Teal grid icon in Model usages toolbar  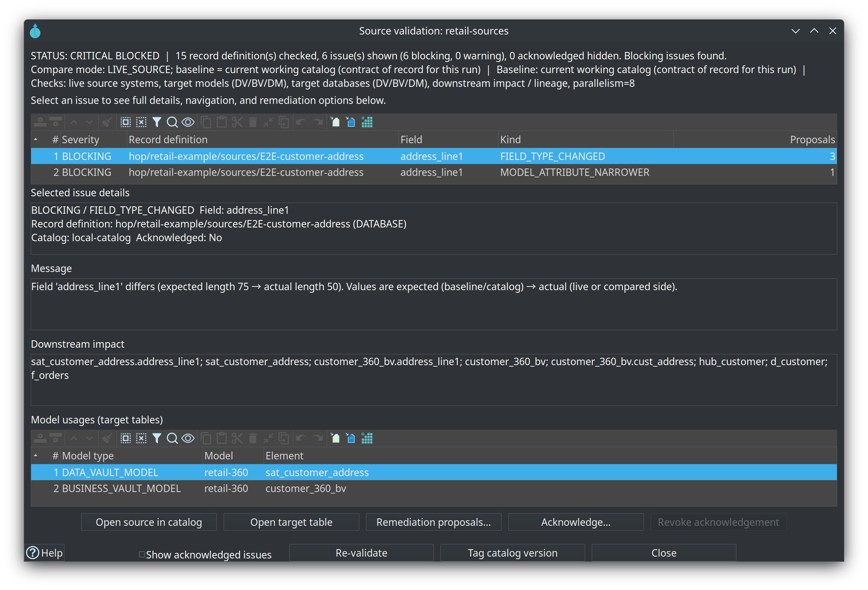pos(367,438)
